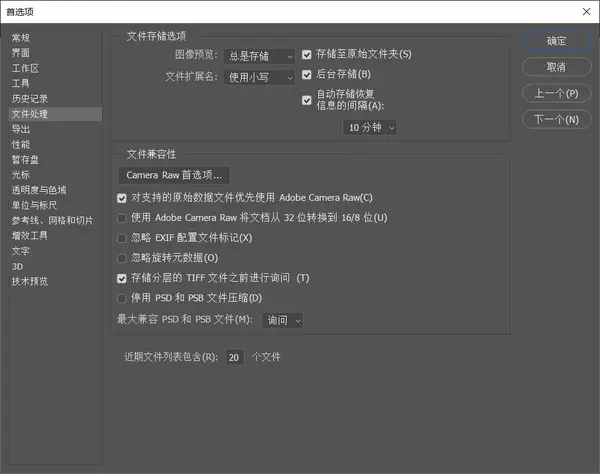600x474 pixels.
Task: Click the recent files count field showing 20
Action: click(235, 357)
